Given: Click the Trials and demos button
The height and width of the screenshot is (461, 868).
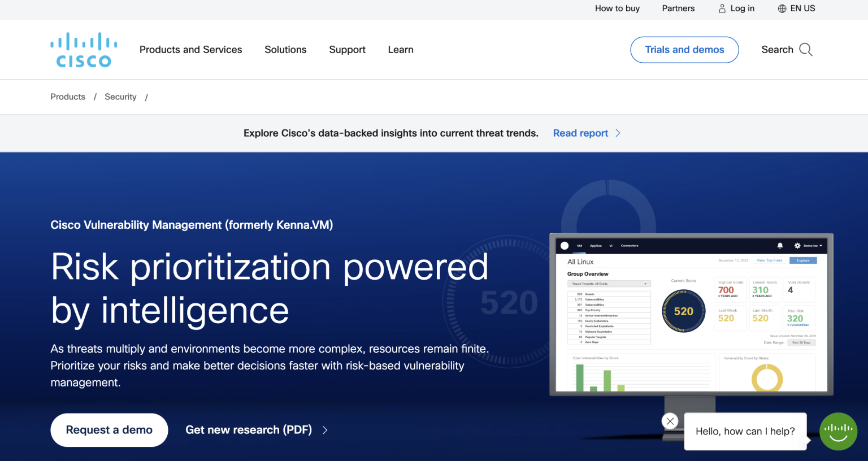Looking at the screenshot, I should point(684,50).
